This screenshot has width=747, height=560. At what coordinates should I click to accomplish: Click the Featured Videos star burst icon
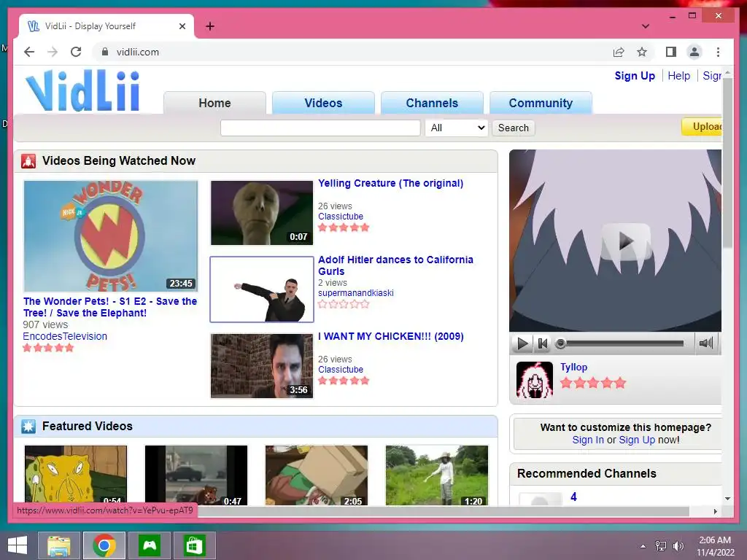pos(28,426)
